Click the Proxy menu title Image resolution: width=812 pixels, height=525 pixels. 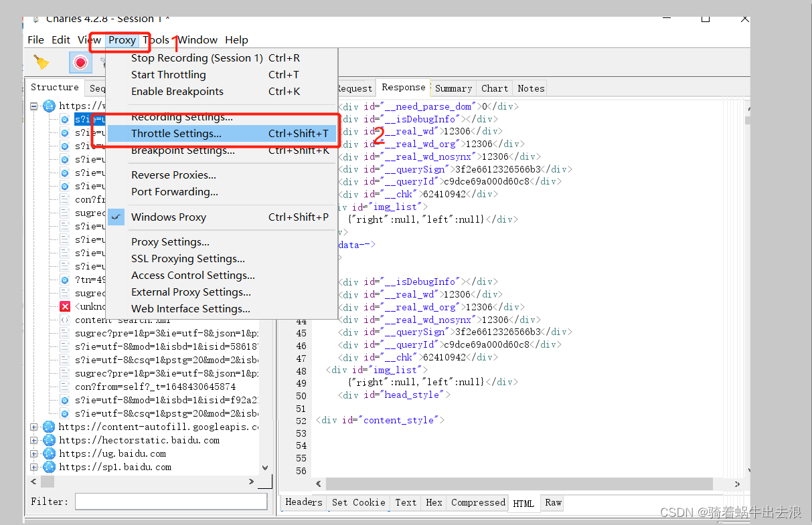(123, 40)
